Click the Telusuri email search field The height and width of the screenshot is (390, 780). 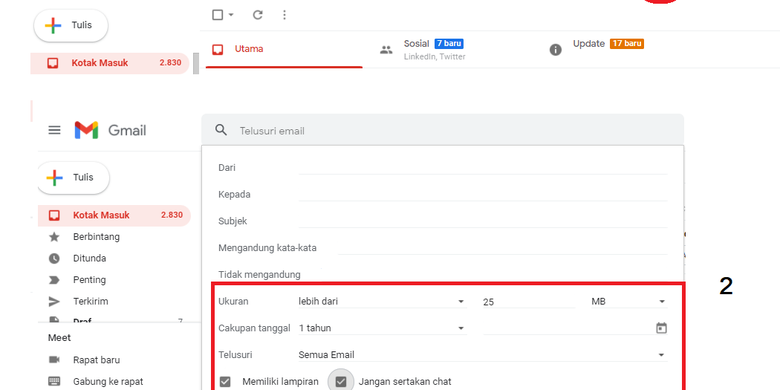click(442, 130)
